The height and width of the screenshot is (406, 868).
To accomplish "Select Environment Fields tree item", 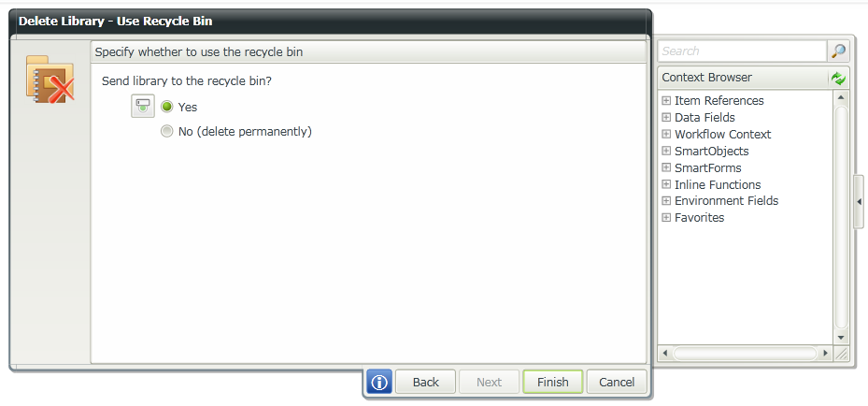I will (726, 201).
